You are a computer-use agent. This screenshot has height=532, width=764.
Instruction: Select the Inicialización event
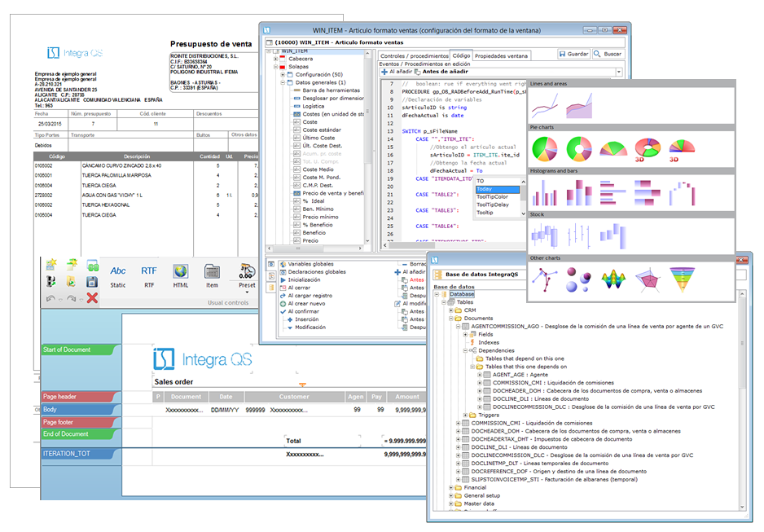pyautogui.click(x=300, y=280)
